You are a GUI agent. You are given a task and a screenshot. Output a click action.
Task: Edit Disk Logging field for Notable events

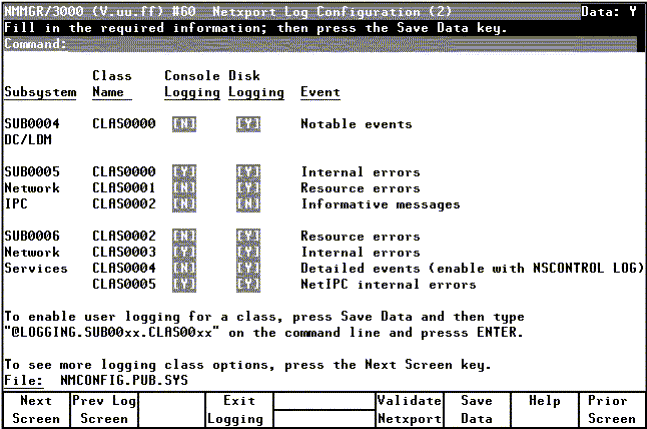coord(248,124)
